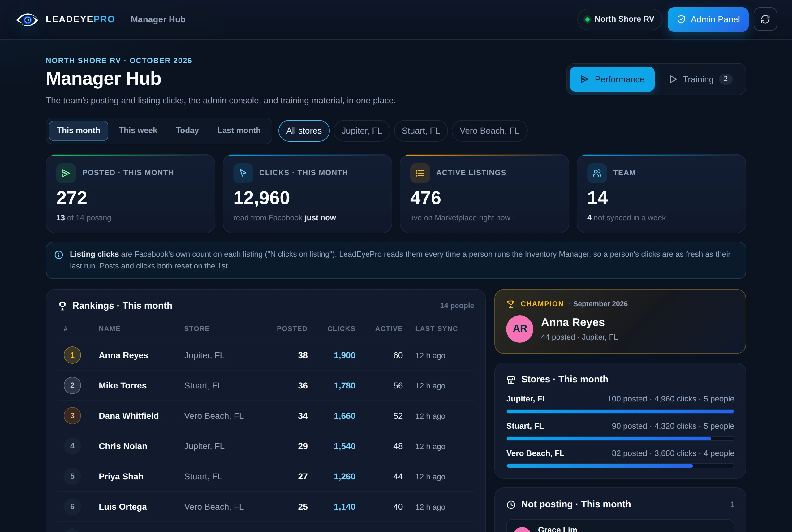The height and width of the screenshot is (532, 792).
Task: Click the gold trophy icon in Champion card
Action: coord(511,304)
